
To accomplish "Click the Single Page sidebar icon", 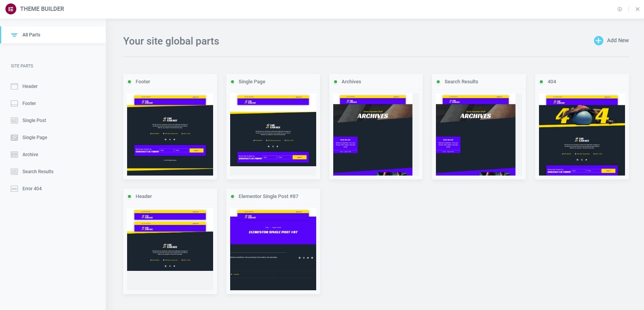I will (14, 138).
